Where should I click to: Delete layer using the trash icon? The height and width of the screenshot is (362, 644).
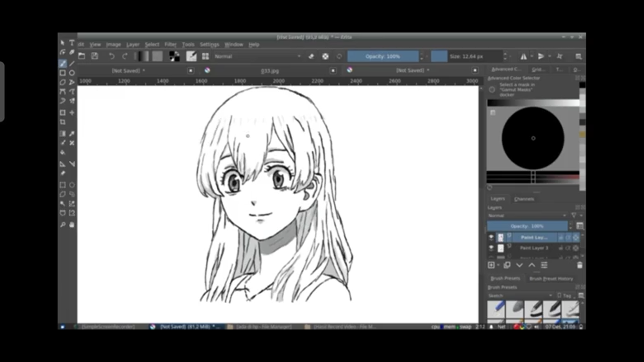click(x=579, y=265)
